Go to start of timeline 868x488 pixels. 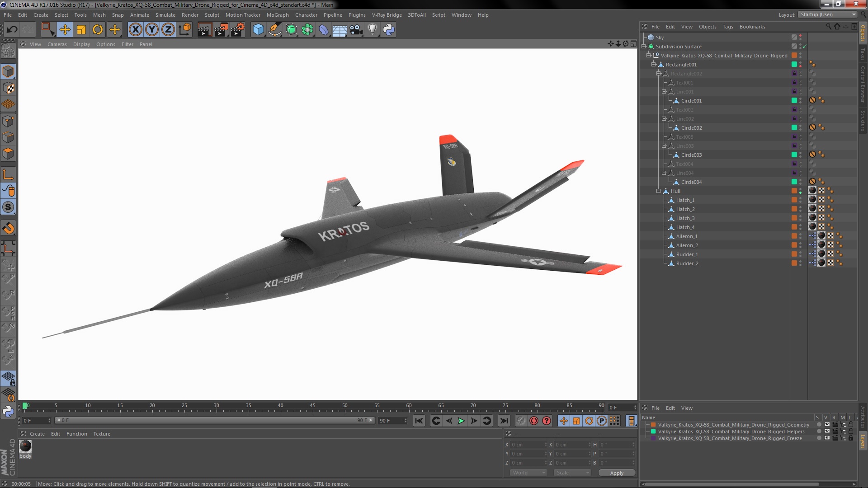point(419,421)
